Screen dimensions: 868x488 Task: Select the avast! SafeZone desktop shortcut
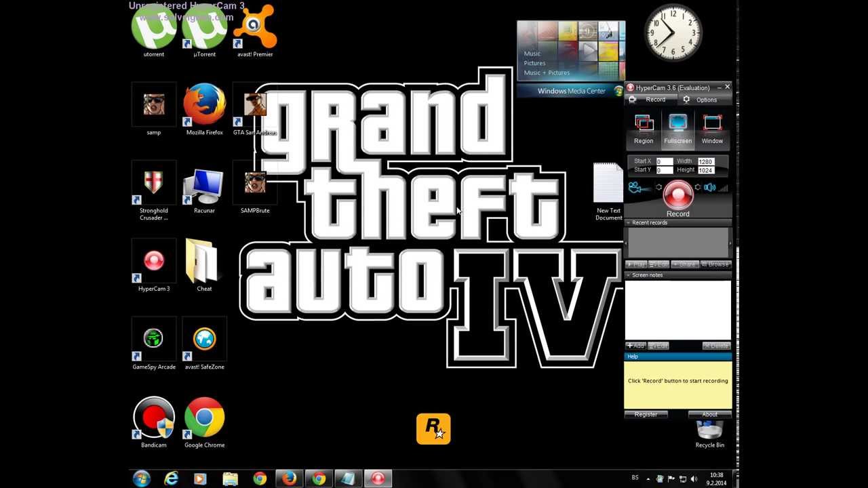pyautogui.click(x=204, y=344)
